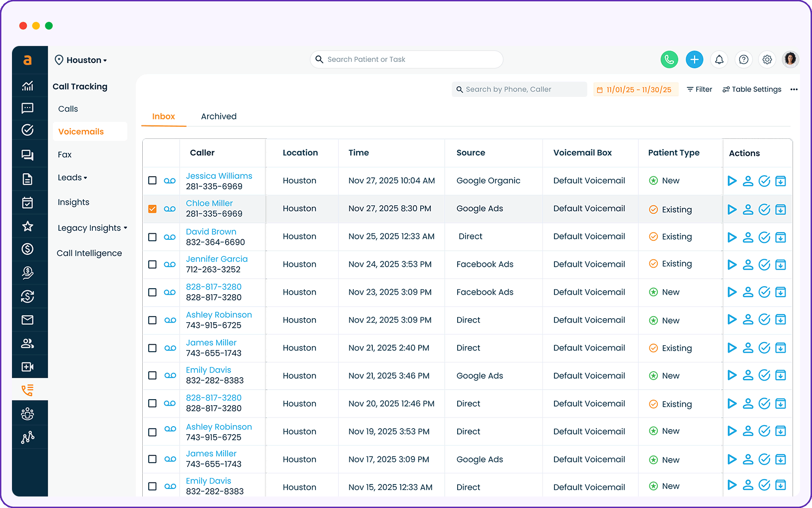The height and width of the screenshot is (508, 812).
Task: Open patient profile icon for David Brown's row
Action: click(x=748, y=237)
